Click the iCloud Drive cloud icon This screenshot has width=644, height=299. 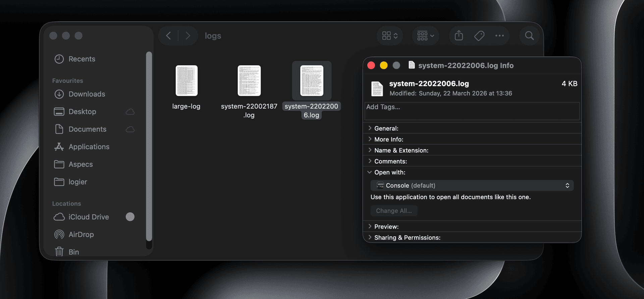coord(59,217)
